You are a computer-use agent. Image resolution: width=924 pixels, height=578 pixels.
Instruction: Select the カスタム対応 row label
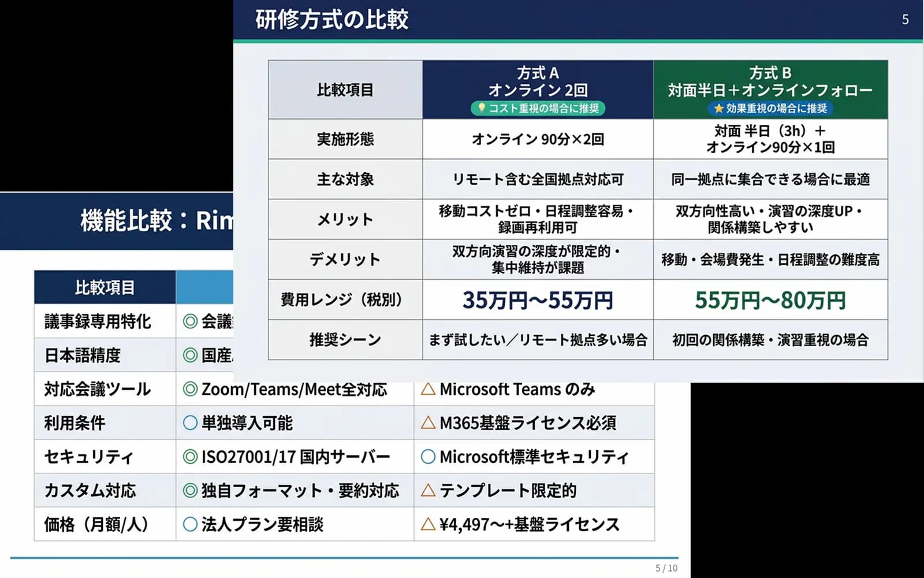[x=105, y=490]
